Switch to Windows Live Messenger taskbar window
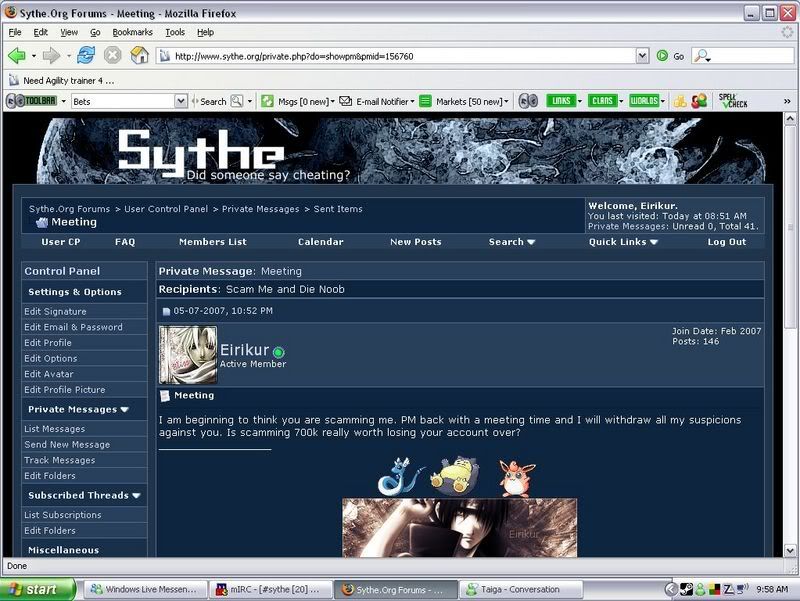 [x=144, y=589]
